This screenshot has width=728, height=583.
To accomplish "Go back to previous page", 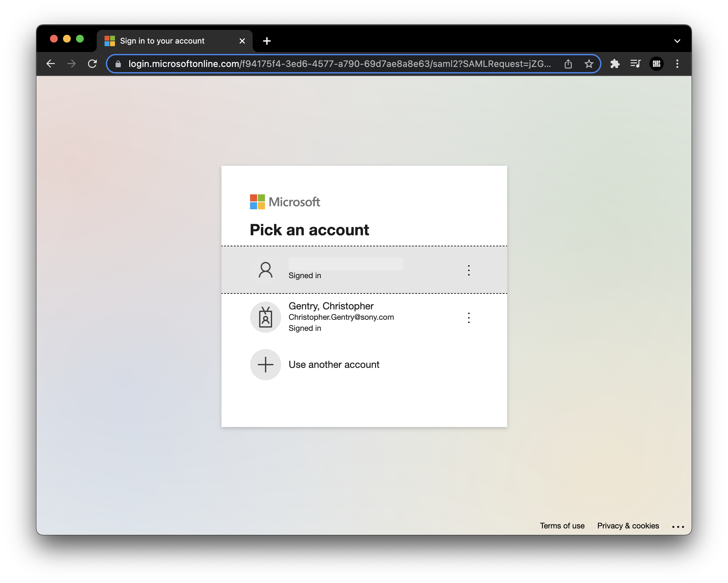I will point(51,64).
